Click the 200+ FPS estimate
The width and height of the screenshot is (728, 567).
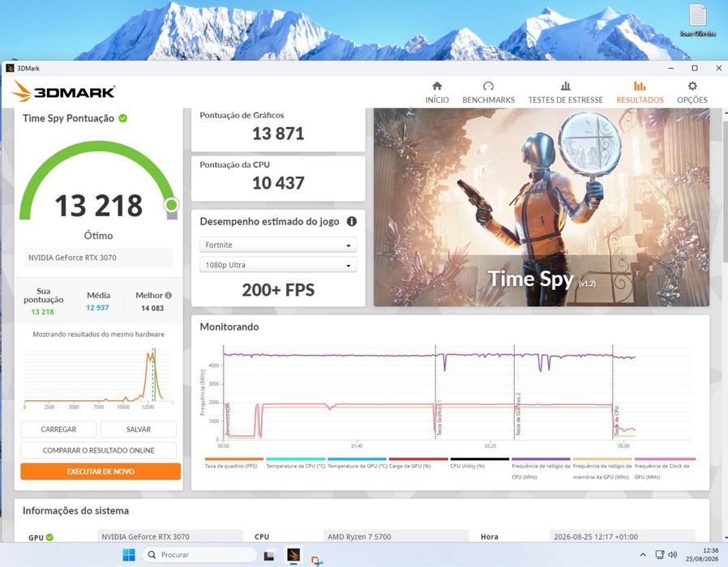278,290
